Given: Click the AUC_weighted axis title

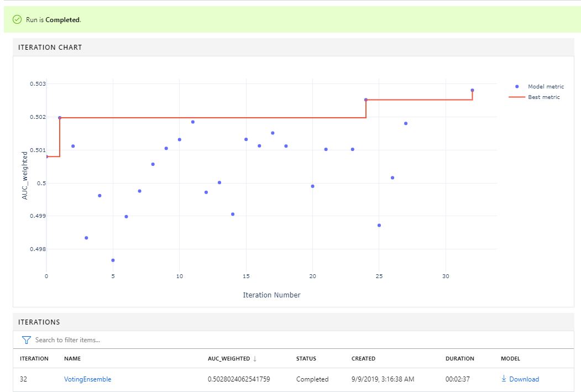Looking at the screenshot, I should (x=25, y=176).
